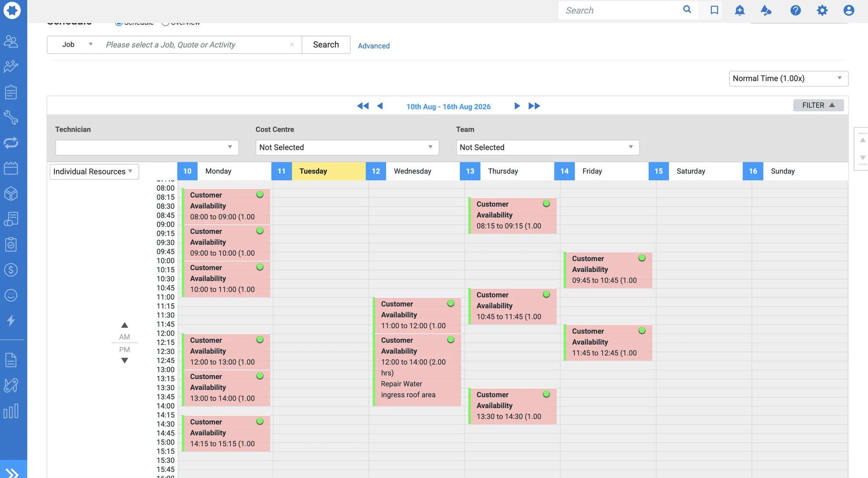Open the lightning bolt icon in sidebar

(x=11, y=321)
